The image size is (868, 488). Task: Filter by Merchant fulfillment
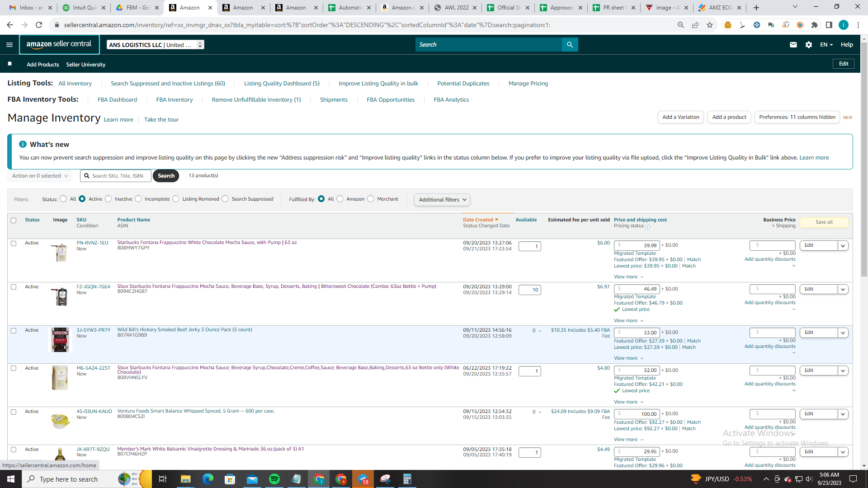point(371,199)
